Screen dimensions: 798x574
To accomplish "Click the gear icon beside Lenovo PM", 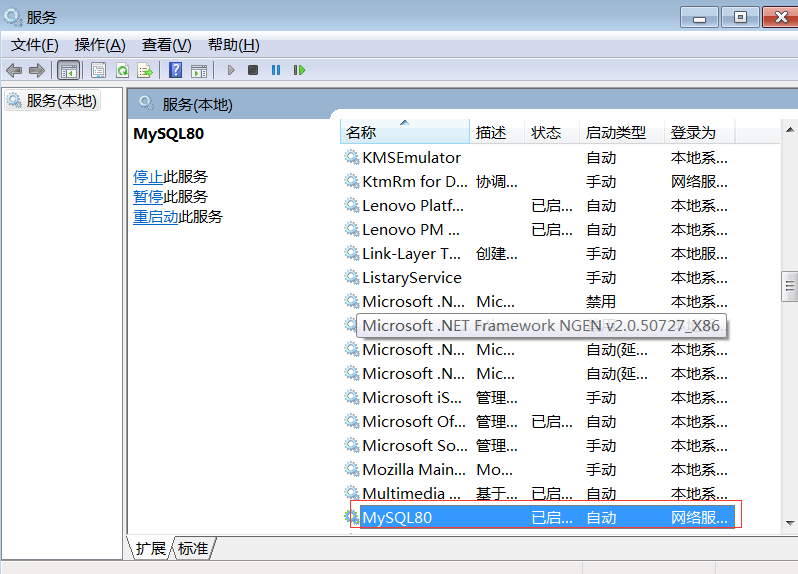I will click(x=351, y=229).
